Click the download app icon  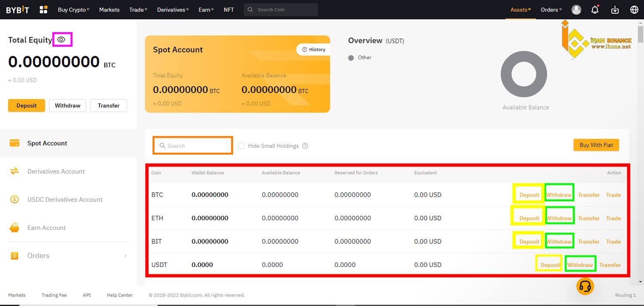615,9
